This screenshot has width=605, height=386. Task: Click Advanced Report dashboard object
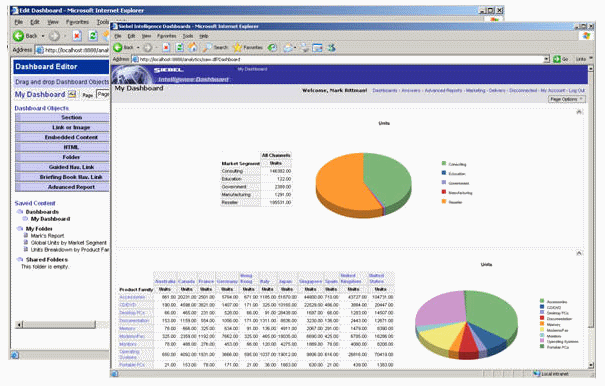[x=62, y=187]
